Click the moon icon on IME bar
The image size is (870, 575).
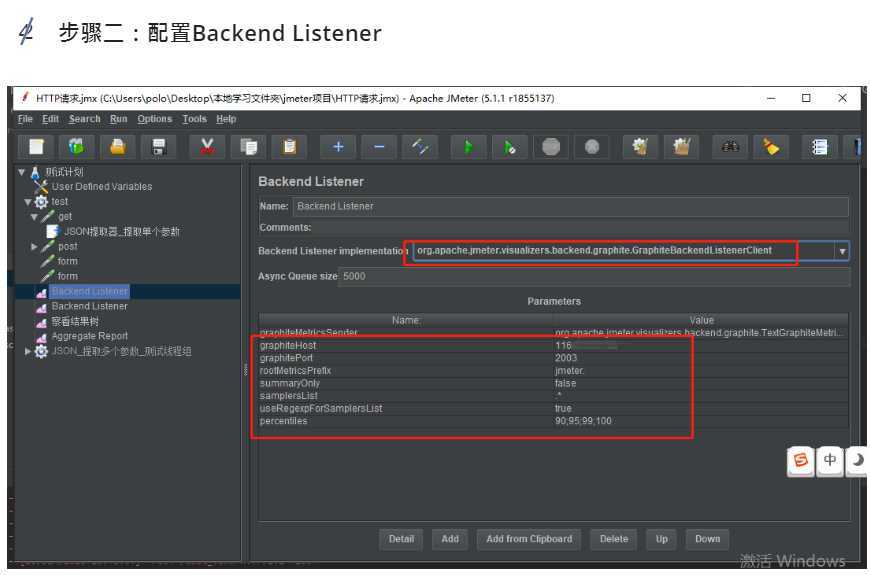[857, 461]
